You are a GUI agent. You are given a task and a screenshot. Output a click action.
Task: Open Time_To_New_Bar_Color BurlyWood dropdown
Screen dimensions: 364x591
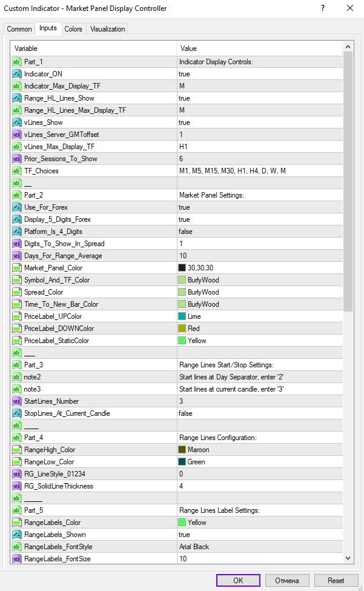point(260,304)
